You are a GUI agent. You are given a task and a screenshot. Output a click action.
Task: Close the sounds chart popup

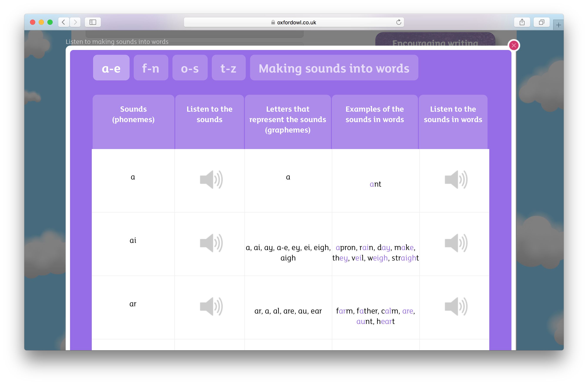click(x=514, y=45)
